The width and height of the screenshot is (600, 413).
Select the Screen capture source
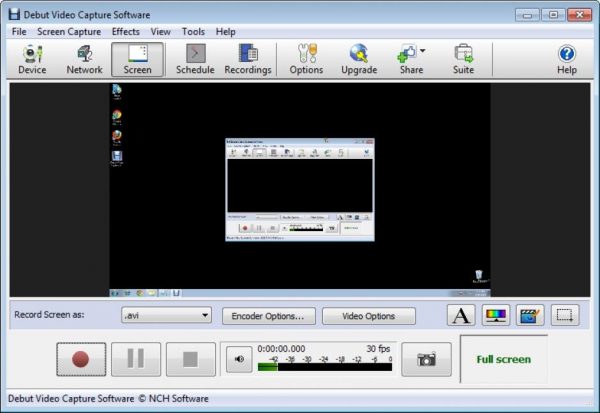pos(137,60)
